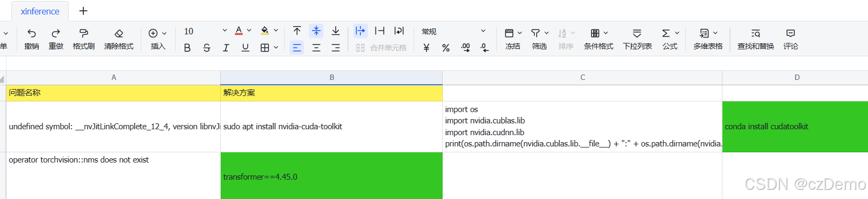This screenshot has width=868, height=199.
Task: Toggle italic formatting
Action: (226, 48)
